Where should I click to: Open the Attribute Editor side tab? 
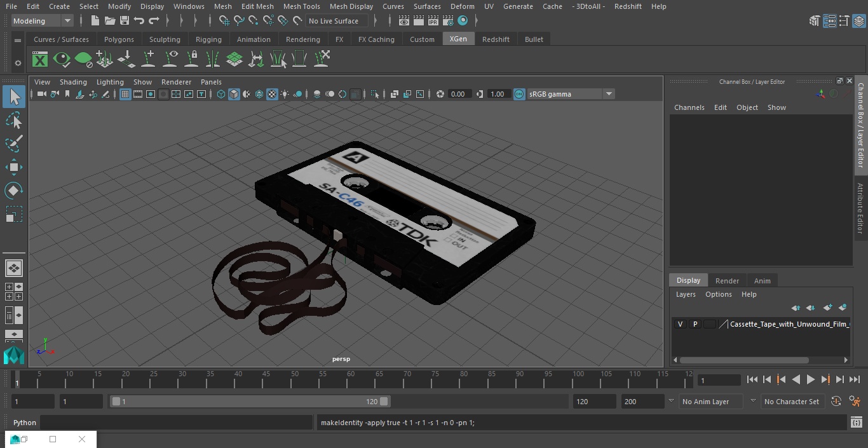coord(860,208)
